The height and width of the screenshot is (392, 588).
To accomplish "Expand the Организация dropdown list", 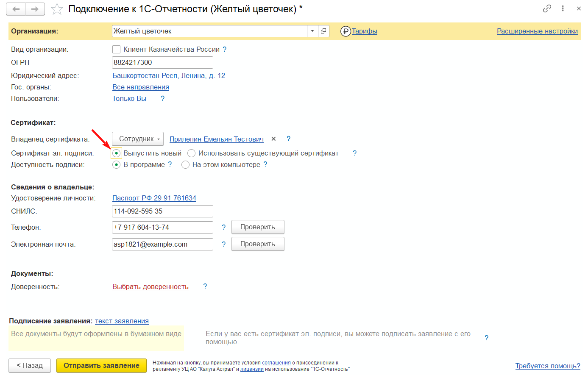I will click(x=312, y=31).
